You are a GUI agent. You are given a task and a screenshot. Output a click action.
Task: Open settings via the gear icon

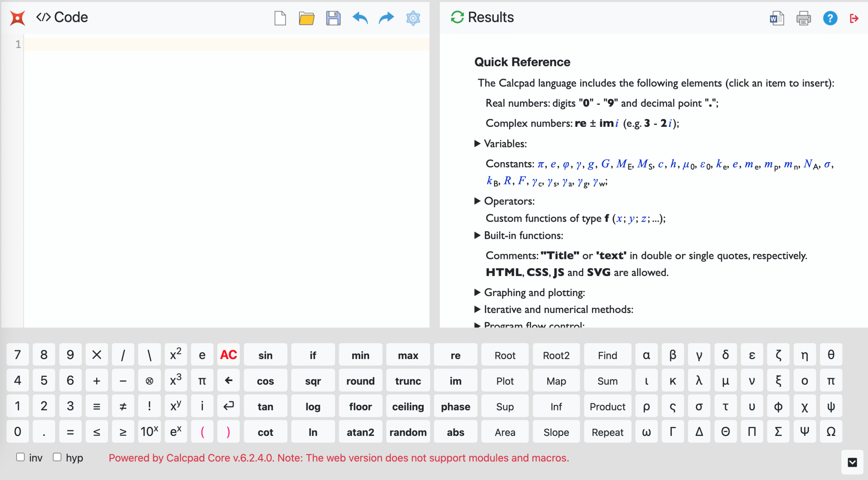413,18
